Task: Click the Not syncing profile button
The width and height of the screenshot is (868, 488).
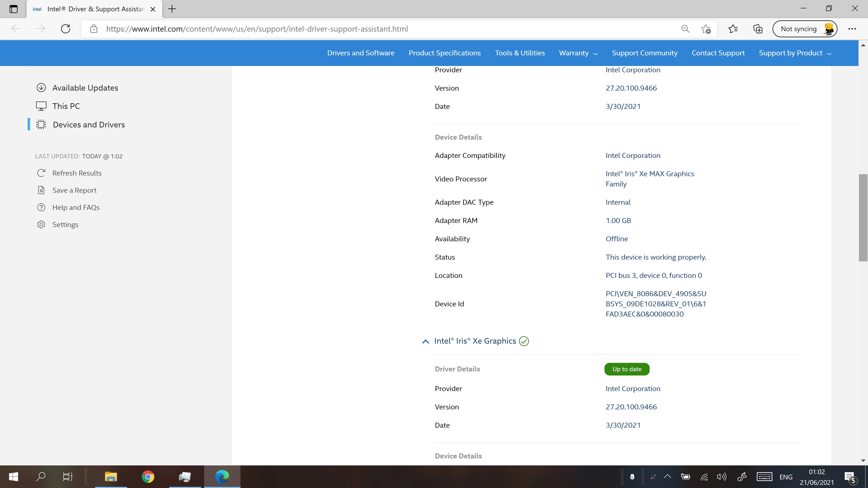Action: point(805,29)
